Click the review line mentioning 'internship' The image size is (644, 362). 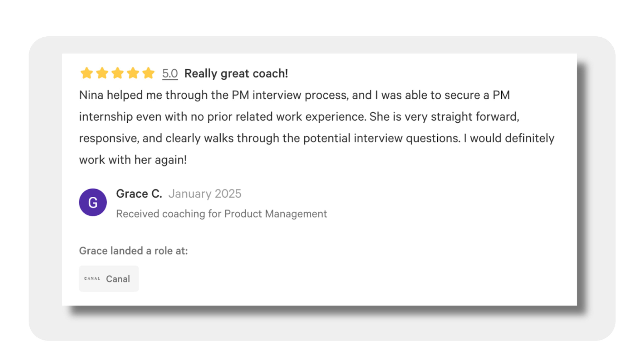tap(299, 117)
